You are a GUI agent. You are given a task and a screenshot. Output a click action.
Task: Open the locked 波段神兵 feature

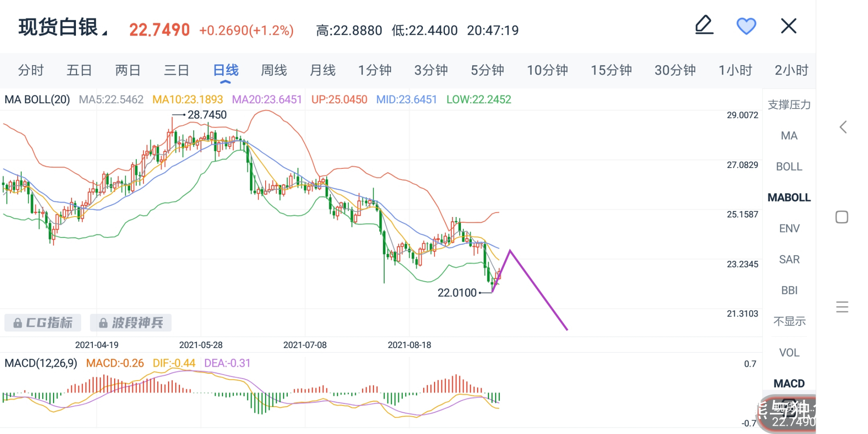131,322
